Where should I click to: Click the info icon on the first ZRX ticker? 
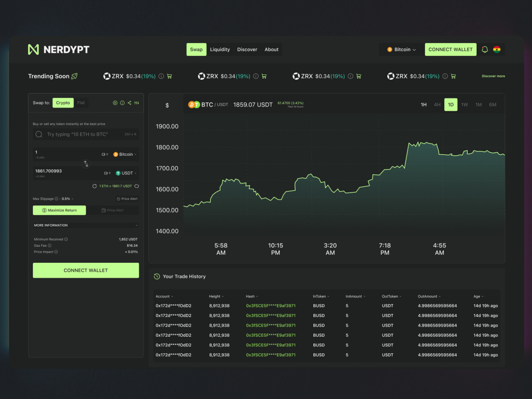coord(161,76)
